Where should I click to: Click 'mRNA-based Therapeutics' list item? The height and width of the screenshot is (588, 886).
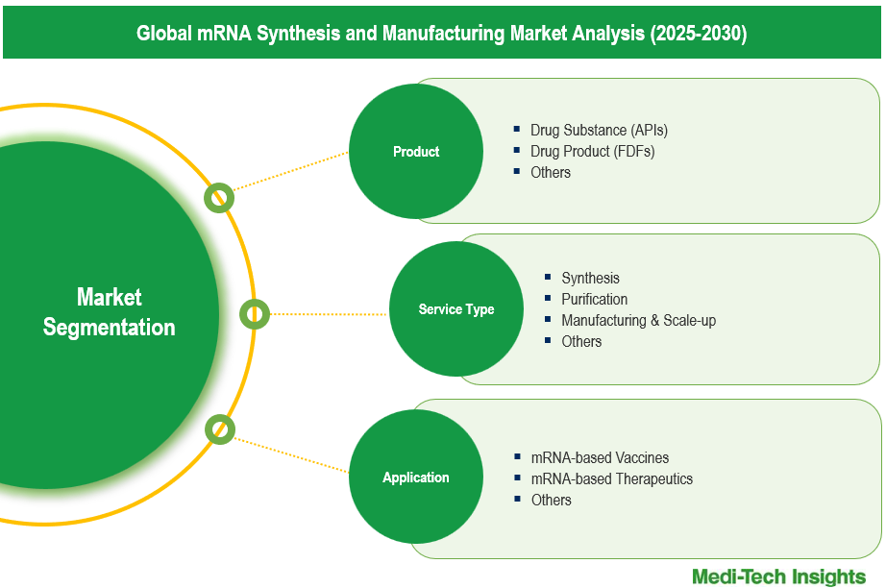point(611,479)
